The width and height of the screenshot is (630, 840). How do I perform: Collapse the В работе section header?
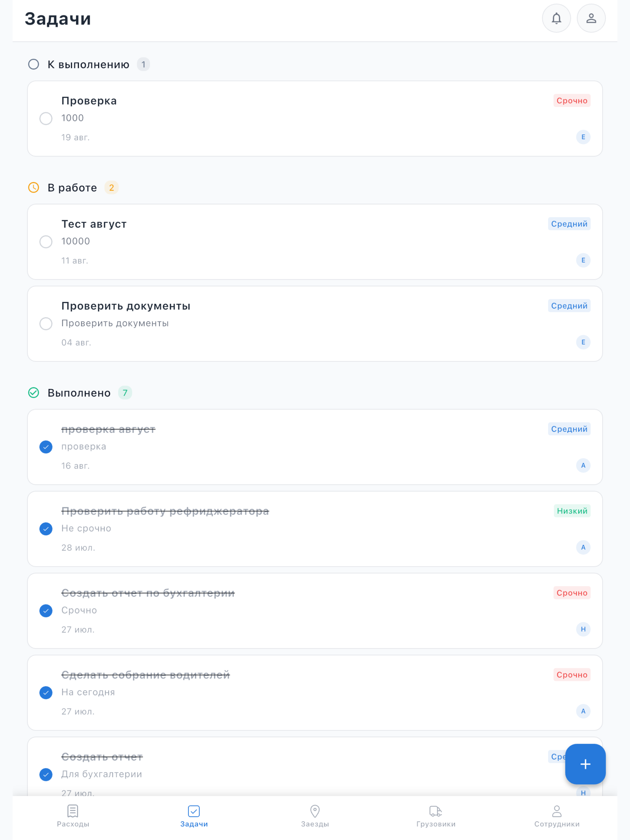pos(73,188)
